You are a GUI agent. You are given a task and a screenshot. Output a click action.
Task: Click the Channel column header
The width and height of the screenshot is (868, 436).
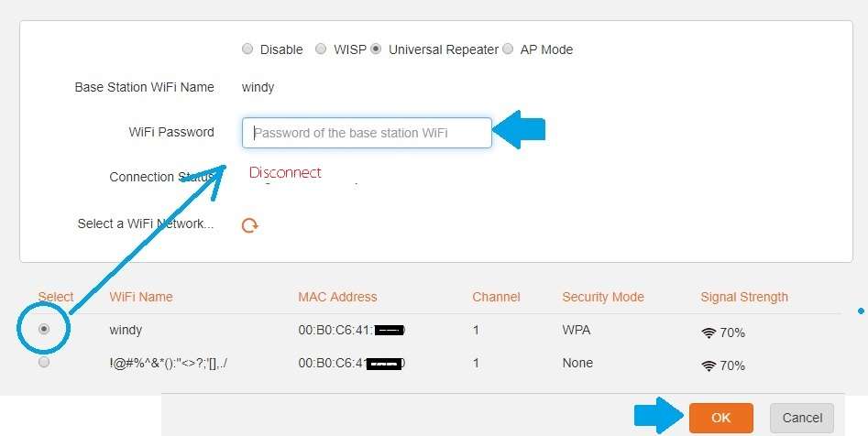(x=496, y=297)
